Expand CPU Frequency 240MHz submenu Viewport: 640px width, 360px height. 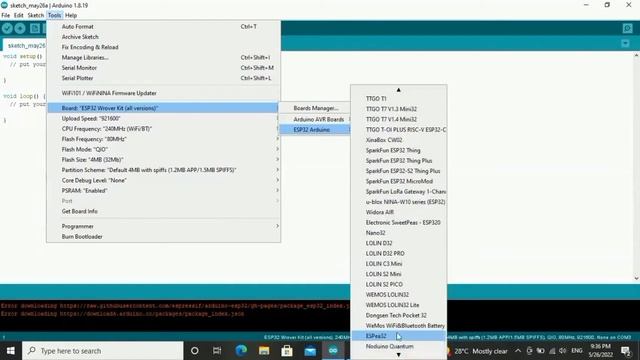(163, 129)
